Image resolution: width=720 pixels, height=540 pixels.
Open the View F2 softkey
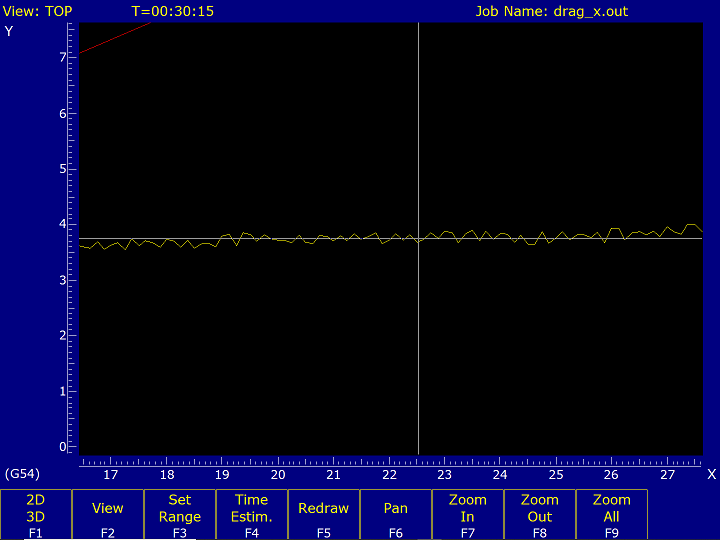click(107, 515)
